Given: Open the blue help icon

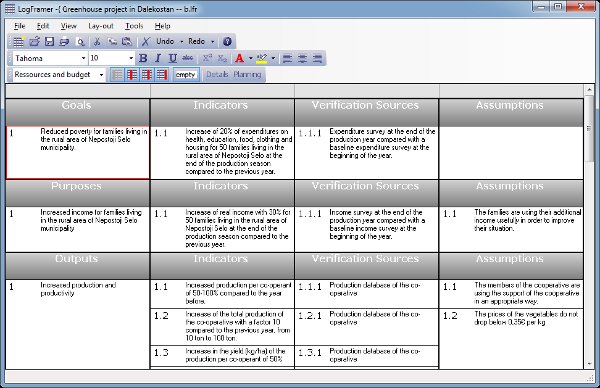Looking at the screenshot, I should (x=227, y=41).
